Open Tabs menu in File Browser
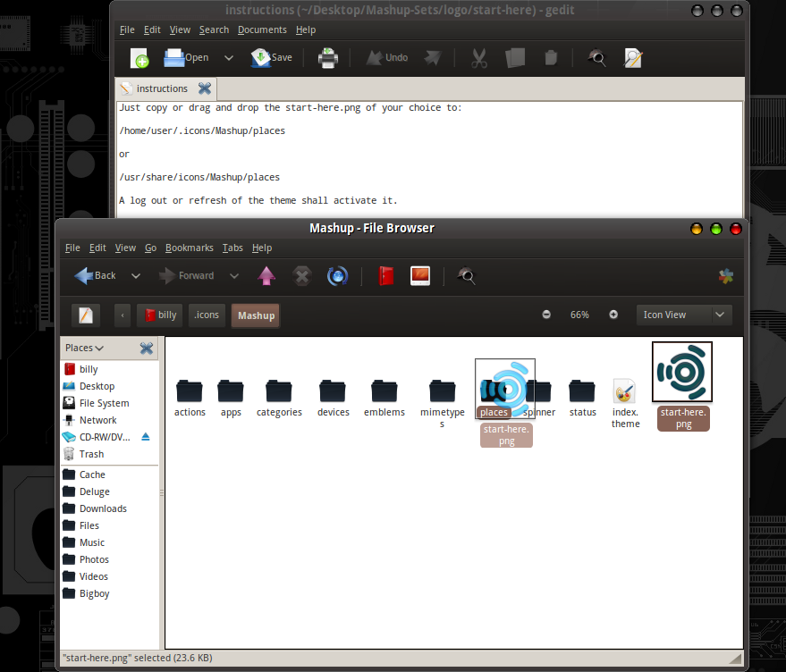This screenshot has height=672, width=786. pos(232,248)
